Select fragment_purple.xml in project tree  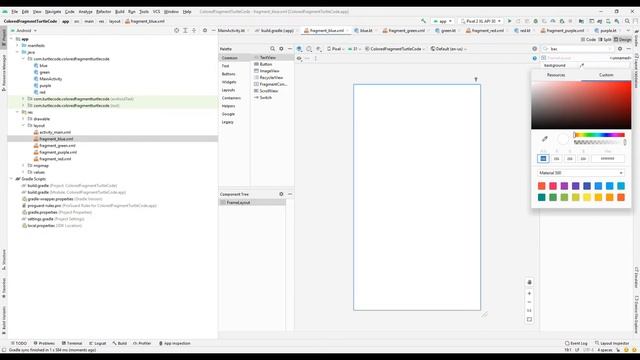[58, 152]
